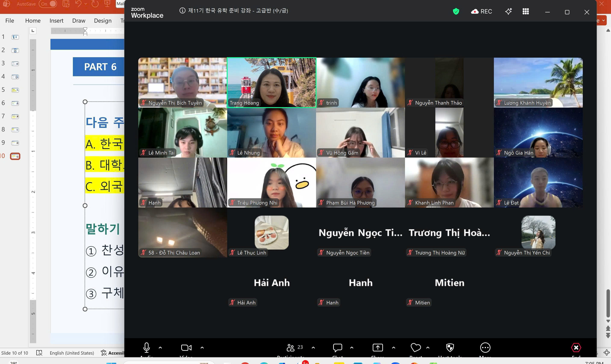Expand the audio options arrow
611x364 pixels.
(x=160, y=347)
